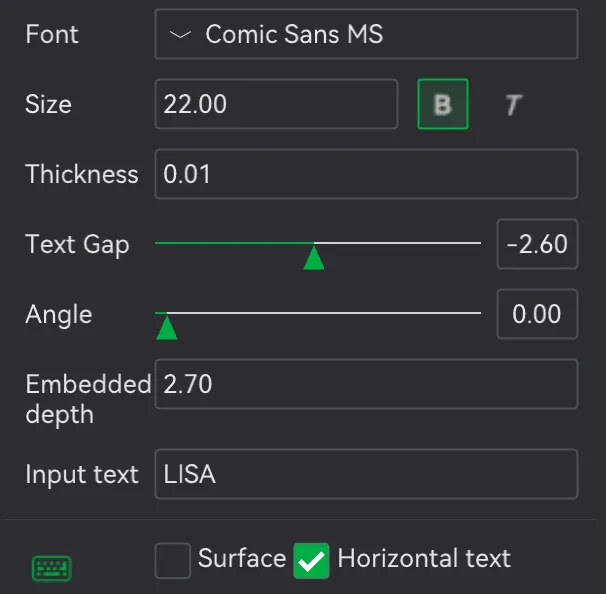Click the middle of the Angle slider track
Screen dimensions: 606x594
(x=318, y=313)
